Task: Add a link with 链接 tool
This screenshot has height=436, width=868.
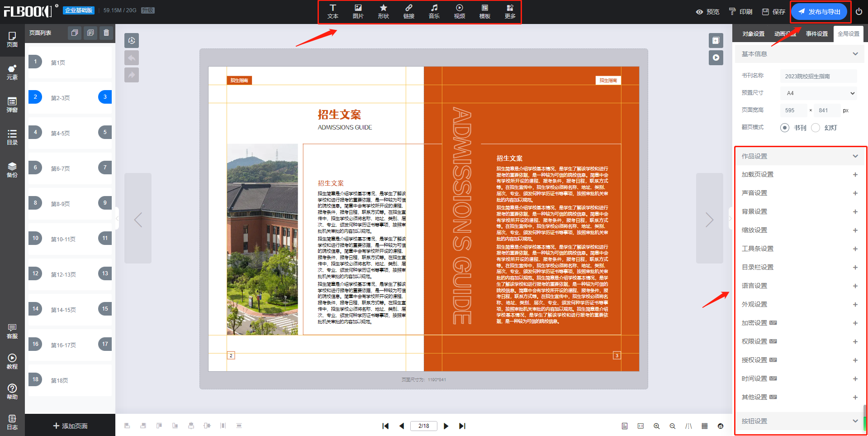Action: point(409,12)
